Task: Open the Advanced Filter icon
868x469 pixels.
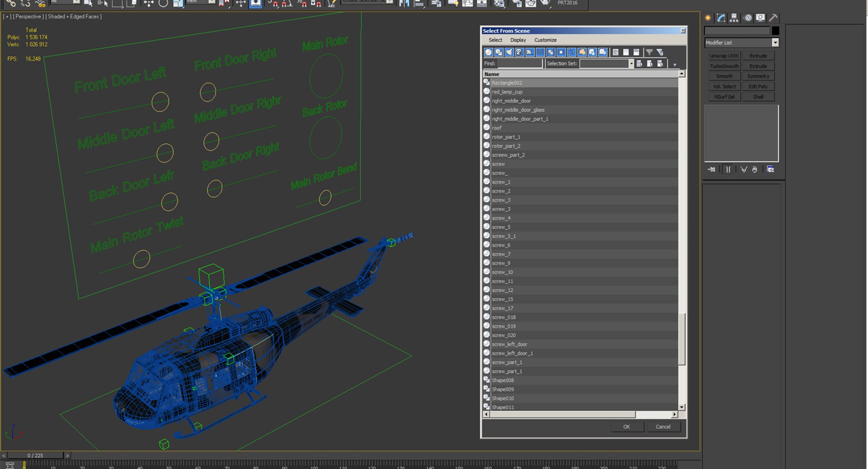Action: click(x=660, y=52)
